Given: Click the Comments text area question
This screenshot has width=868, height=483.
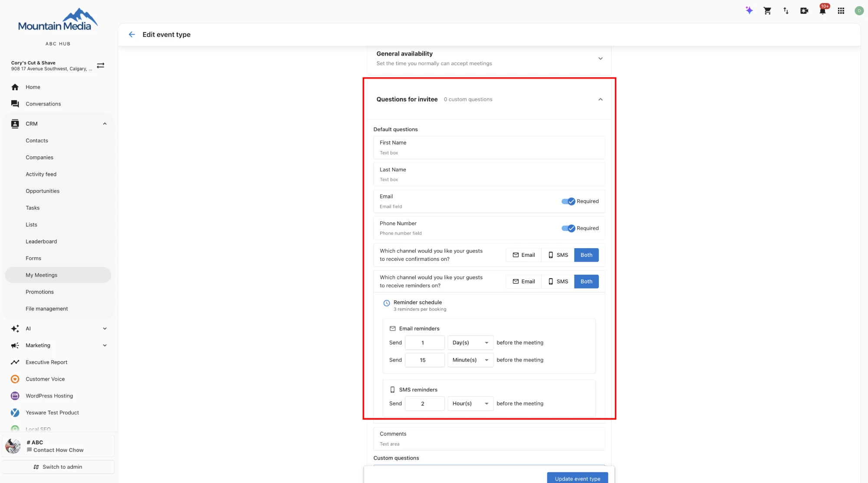Looking at the screenshot, I should 489,439.
